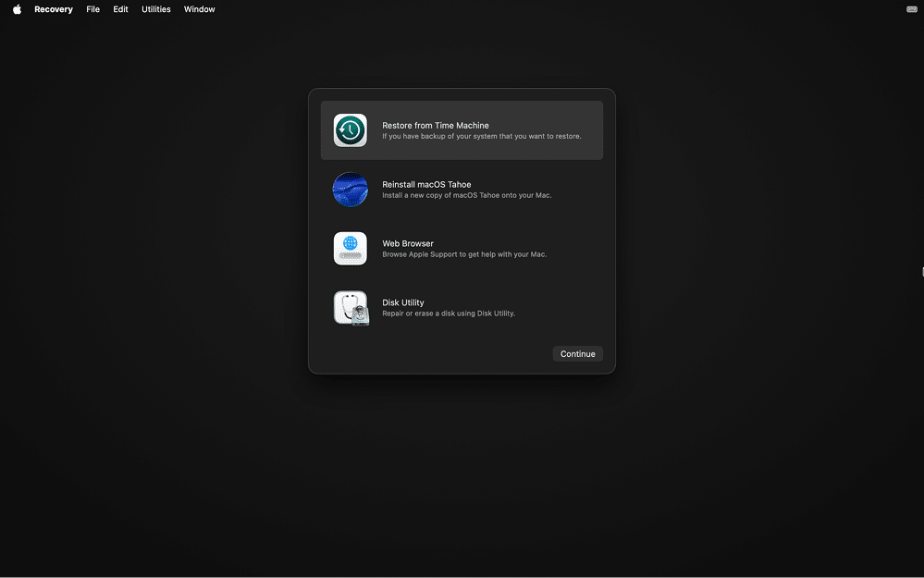
Task: Choose the Disk Utility option
Action: click(461, 307)
